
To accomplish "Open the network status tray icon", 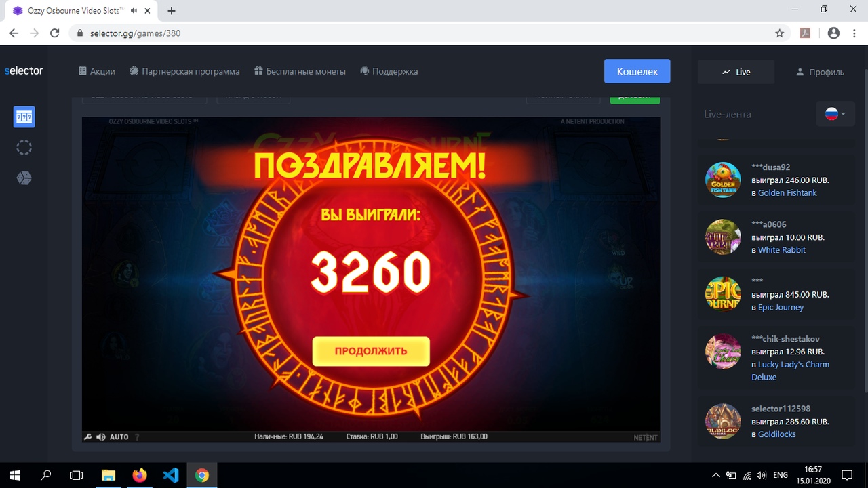I will point(747,475).
